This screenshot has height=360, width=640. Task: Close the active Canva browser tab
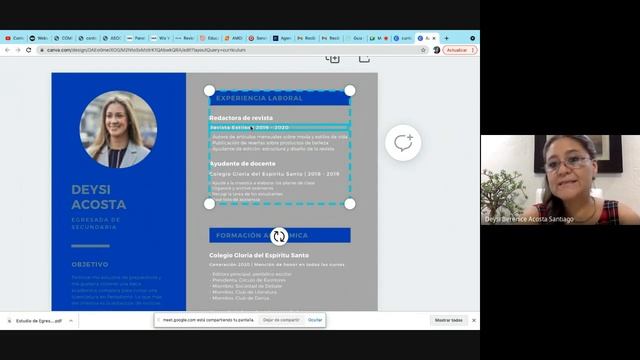(x=434, y=38)
